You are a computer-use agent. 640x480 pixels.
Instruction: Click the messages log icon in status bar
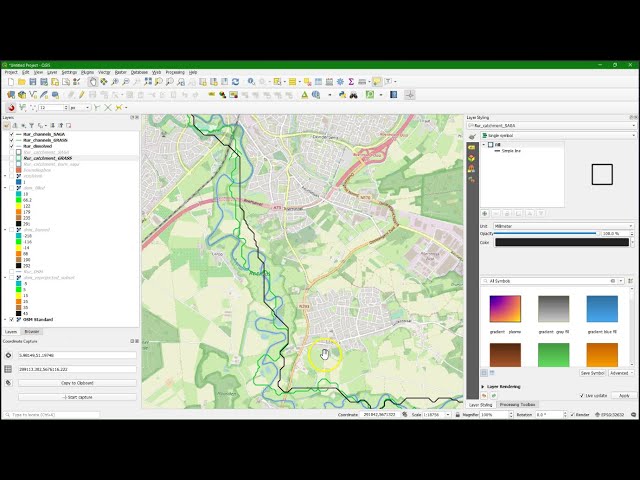point(633,414)
